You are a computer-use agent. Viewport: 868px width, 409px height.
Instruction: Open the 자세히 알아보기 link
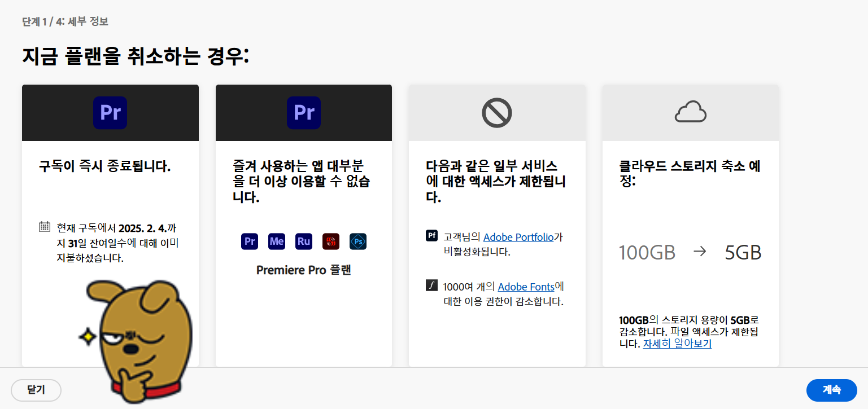point(677,344)
